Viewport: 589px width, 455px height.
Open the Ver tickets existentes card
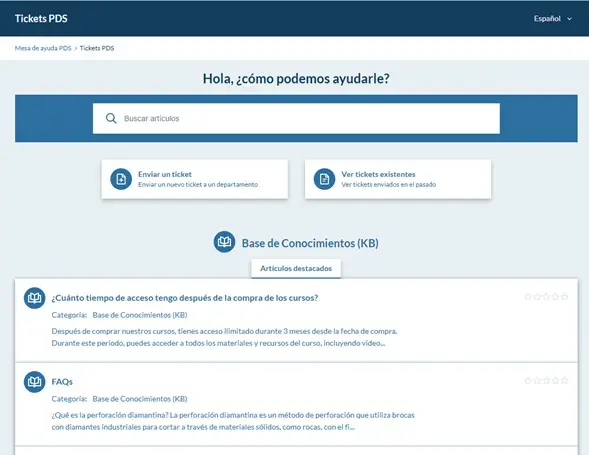click(398, 179)
